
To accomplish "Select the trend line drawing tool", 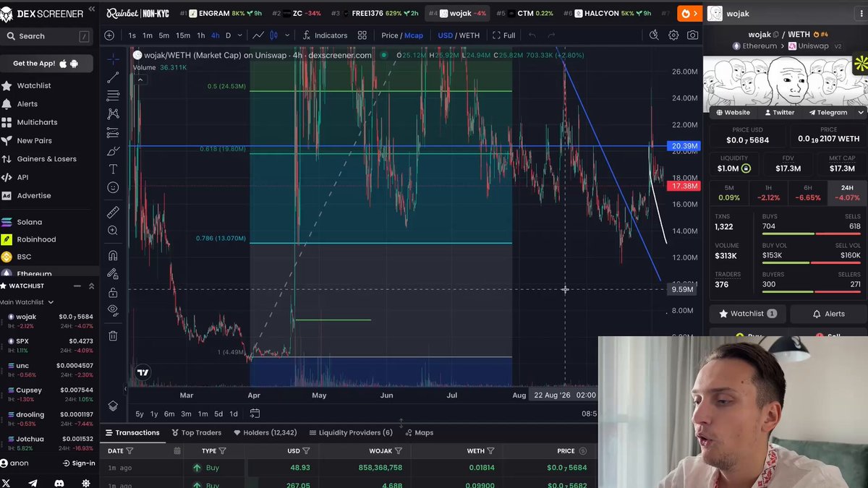I will tap(113, 77).
